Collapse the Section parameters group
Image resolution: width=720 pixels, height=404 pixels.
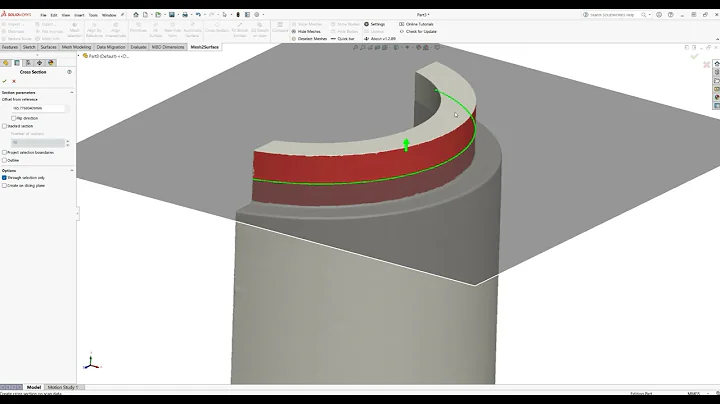click(x=72, y=93)
